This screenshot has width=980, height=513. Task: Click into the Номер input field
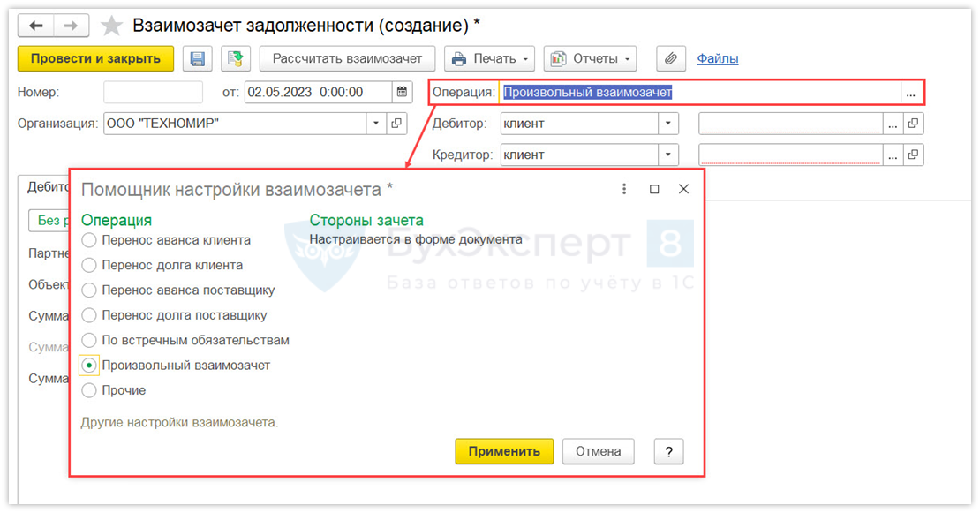tap(153, 92)
